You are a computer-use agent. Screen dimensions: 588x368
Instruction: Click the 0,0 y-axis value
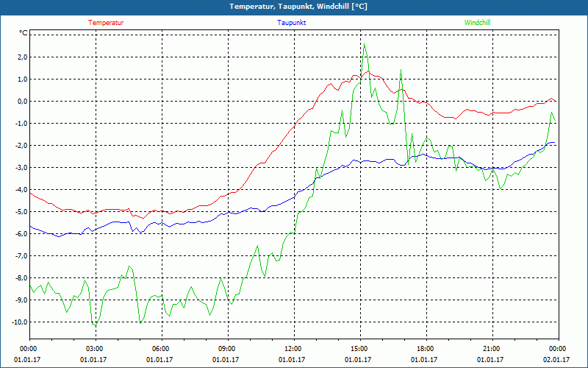click(22, 102)
